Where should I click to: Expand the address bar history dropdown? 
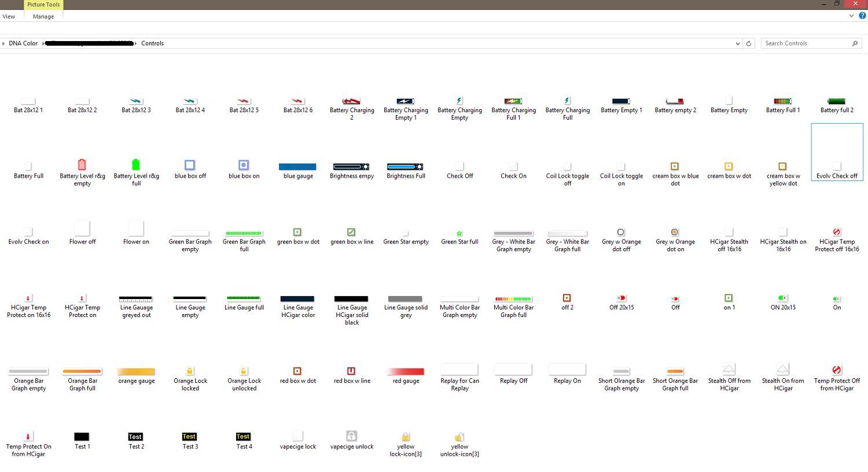click(737, 43)
